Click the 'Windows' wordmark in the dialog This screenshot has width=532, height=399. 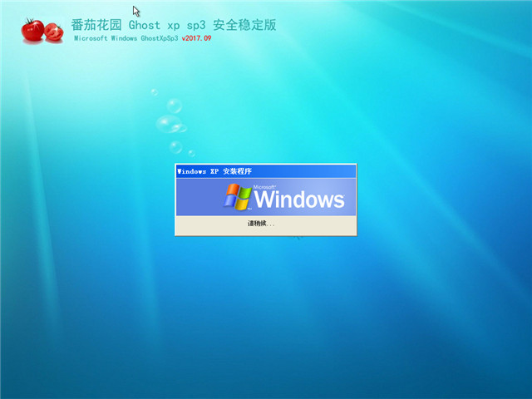coord(299,199)
